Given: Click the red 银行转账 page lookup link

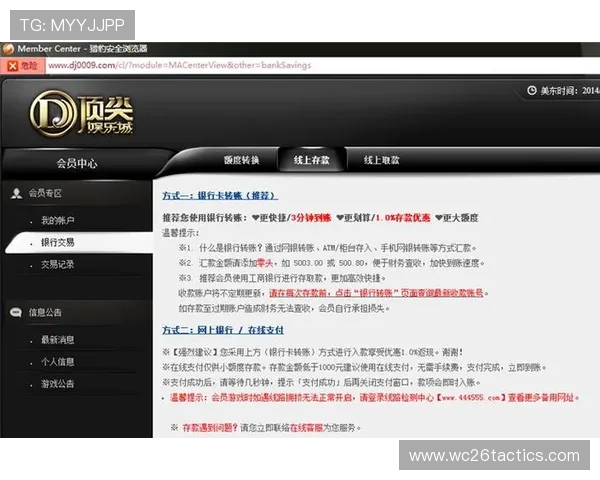Looking at the screenshot, I should [x=377, y=293].
